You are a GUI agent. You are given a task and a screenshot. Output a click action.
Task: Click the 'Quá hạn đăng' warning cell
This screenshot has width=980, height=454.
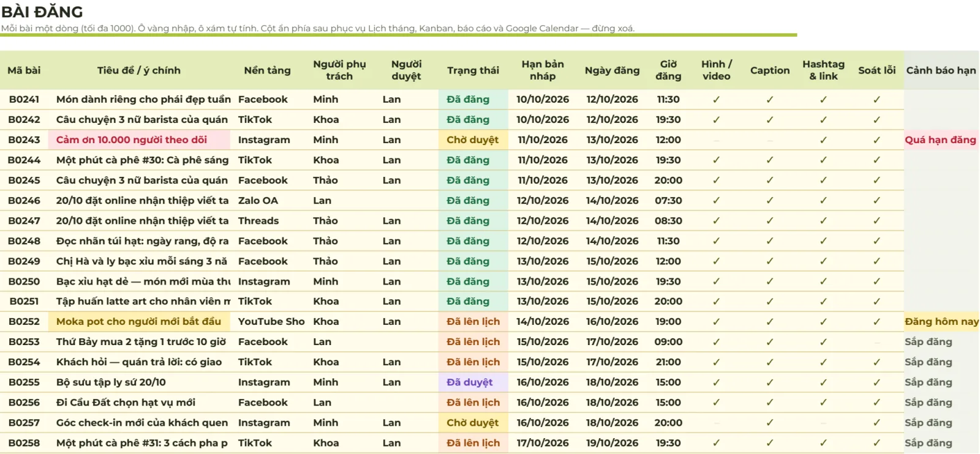click(941, 140)
